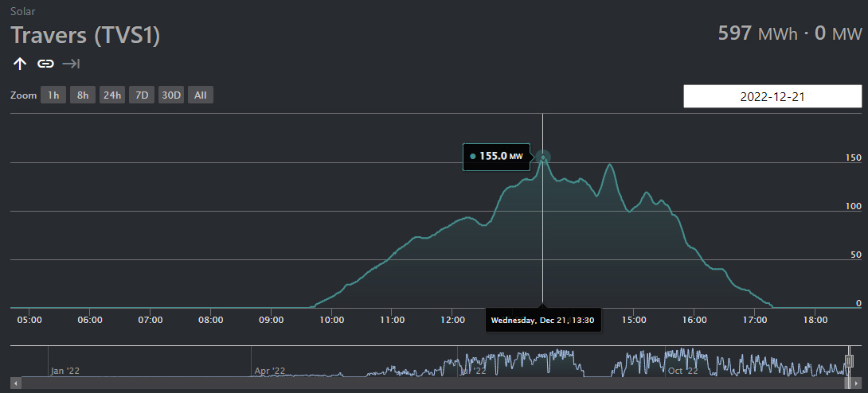Set zoom to 1h
Image resolution: width=868 pixels, height=393 pixels.
coord(53,95)
